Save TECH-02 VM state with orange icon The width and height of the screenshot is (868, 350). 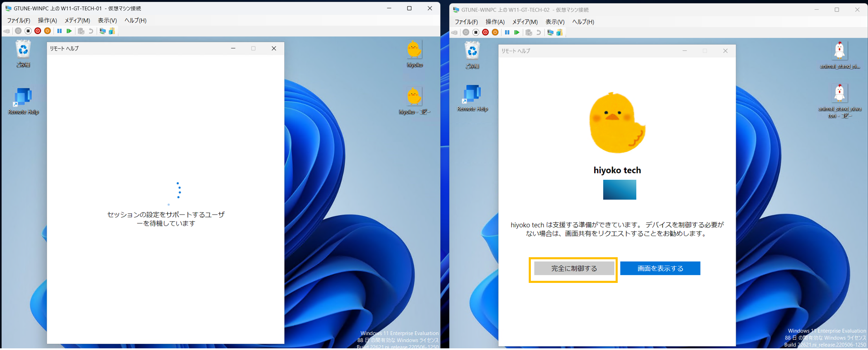pyautogui.click(x=495, y=32)
